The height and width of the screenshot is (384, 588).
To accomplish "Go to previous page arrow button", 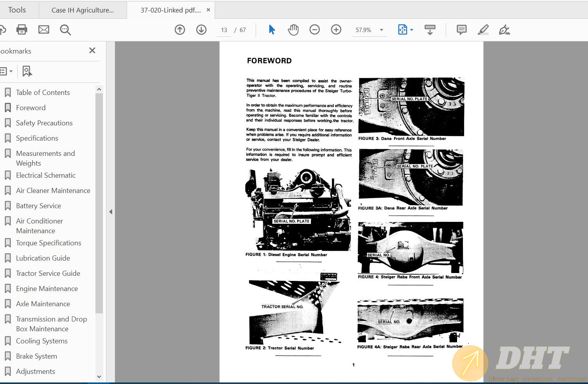I will click(180, 30).
